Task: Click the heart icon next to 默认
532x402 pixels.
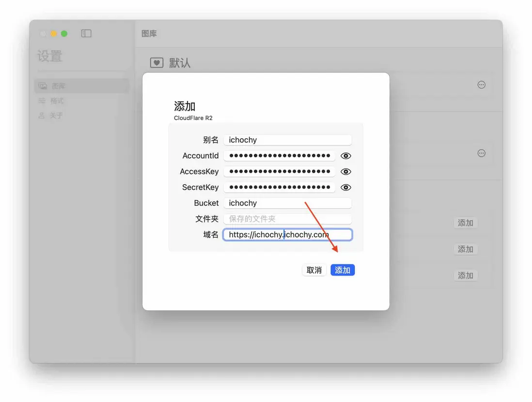Action: [x=156, y=62]
